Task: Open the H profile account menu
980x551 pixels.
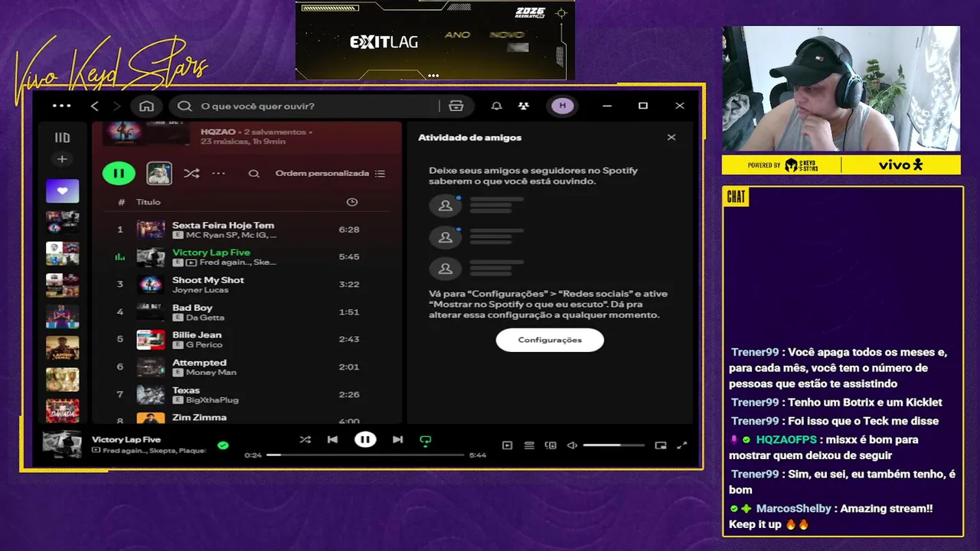Action: click(x=563, y=106)
